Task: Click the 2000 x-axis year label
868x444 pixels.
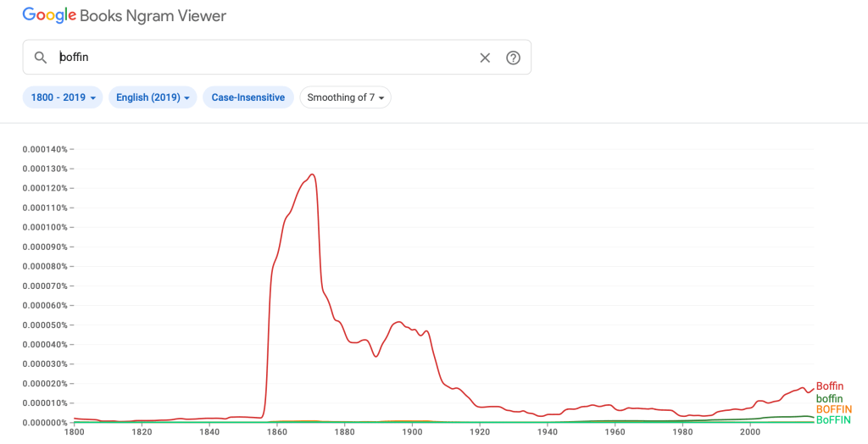Action: click(750, 432)
